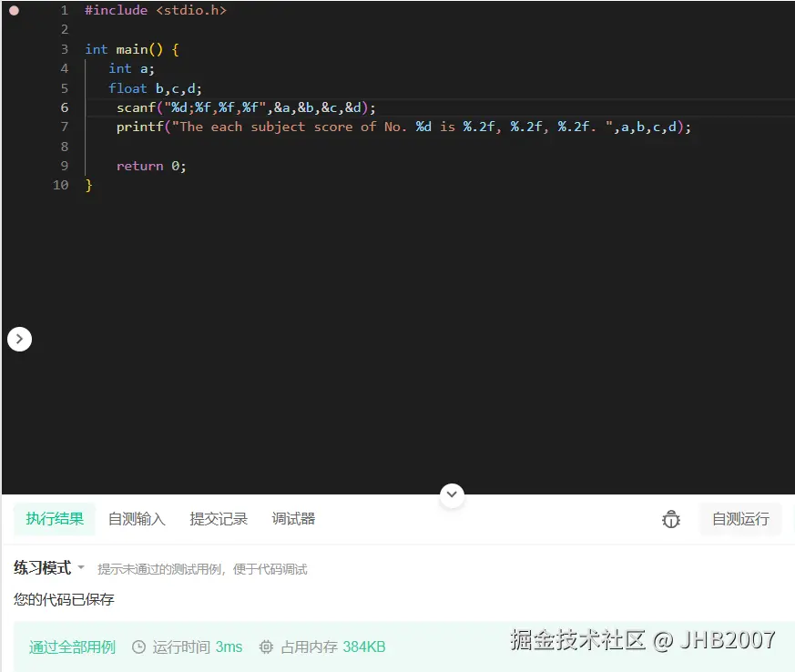Viewport: 795px width, 672px height.
Task: Open the 提交记录 tab
Action: pos(218,519)
